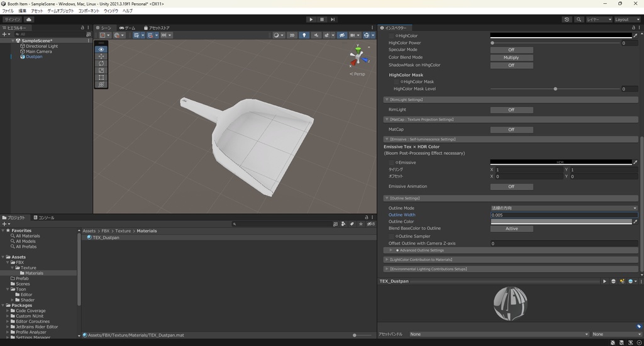Select the Rect tool in scene toolbar
644x346 pixels.
click(101, 77)
